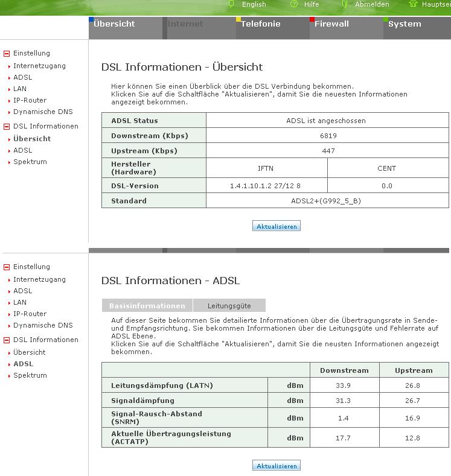Open Dynamische DNS in upper sidebar

click(43, 112)
